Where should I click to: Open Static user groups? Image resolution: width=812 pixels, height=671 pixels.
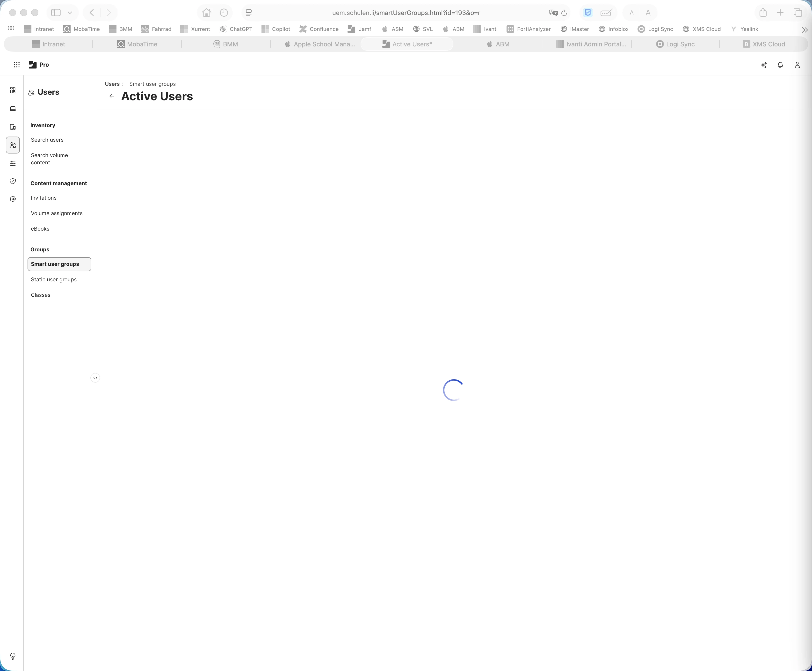coord(54,279)
